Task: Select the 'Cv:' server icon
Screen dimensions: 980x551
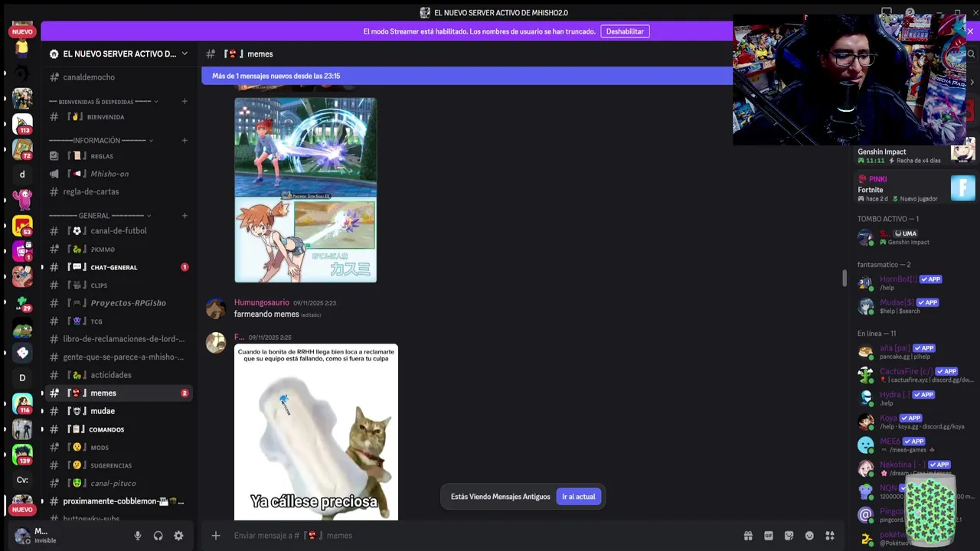Action: (22, 481)
